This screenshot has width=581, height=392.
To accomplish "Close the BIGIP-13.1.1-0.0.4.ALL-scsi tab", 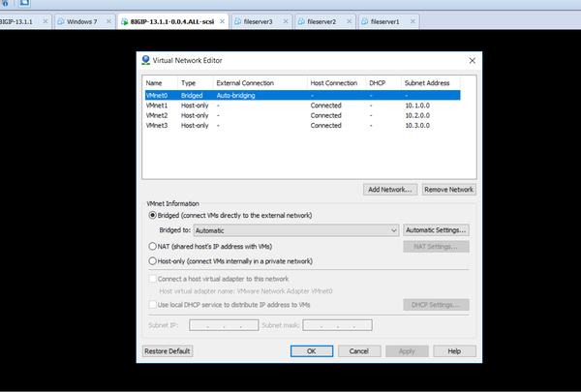I will click(x=222, y=21).
